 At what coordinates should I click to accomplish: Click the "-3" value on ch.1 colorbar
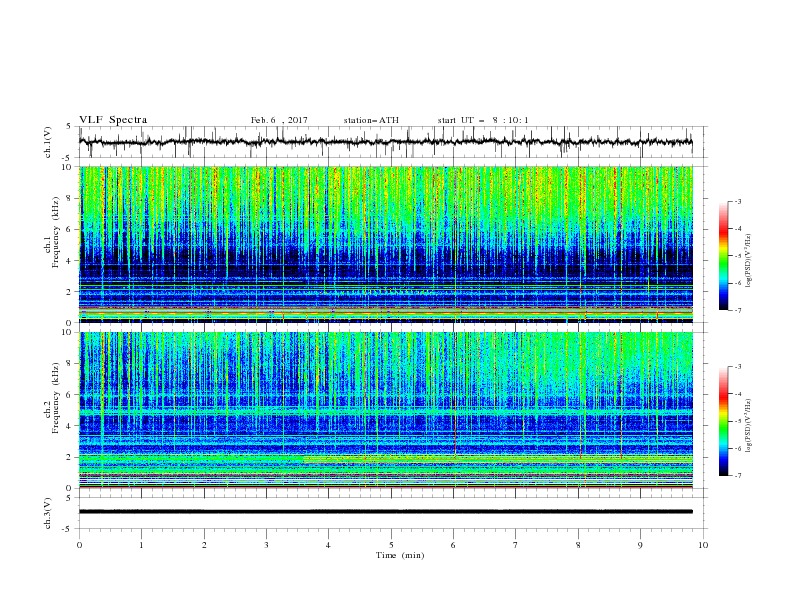737,201
